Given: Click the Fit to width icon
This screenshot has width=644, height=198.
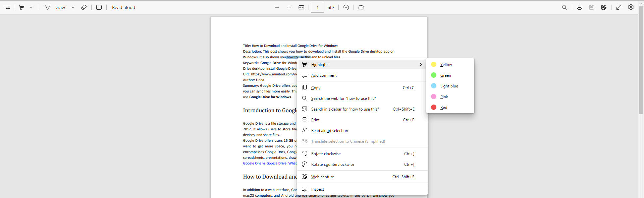Looking at the screenshot, I should pos(302,7).
